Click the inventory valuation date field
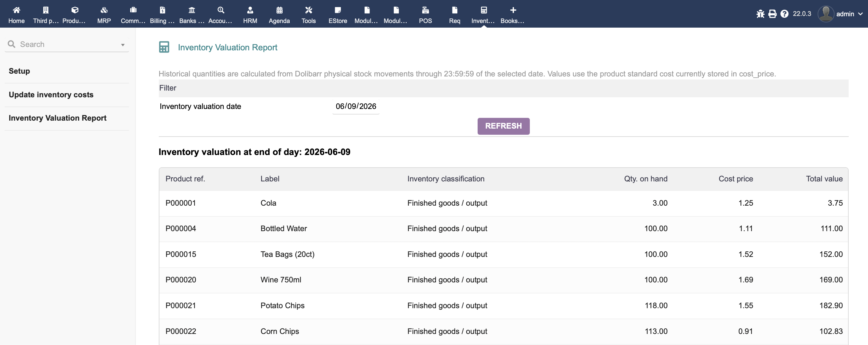 point(356,107)
